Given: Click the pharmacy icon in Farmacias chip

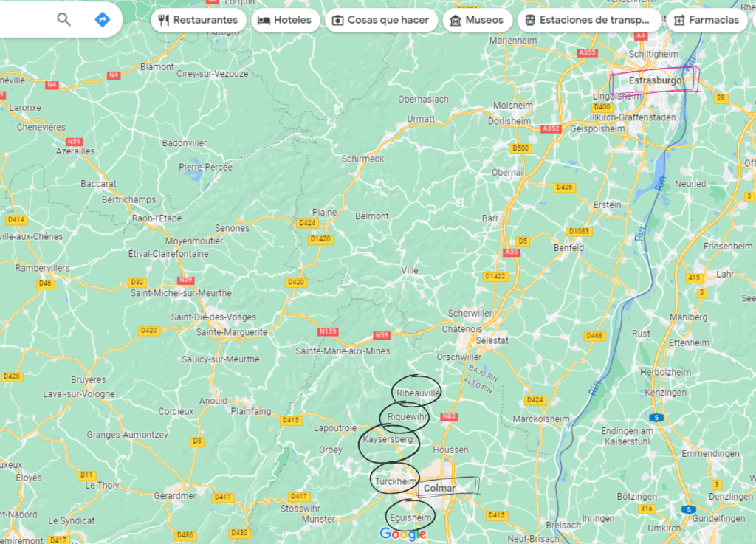Looking at the screenshot, I should 679,20.
